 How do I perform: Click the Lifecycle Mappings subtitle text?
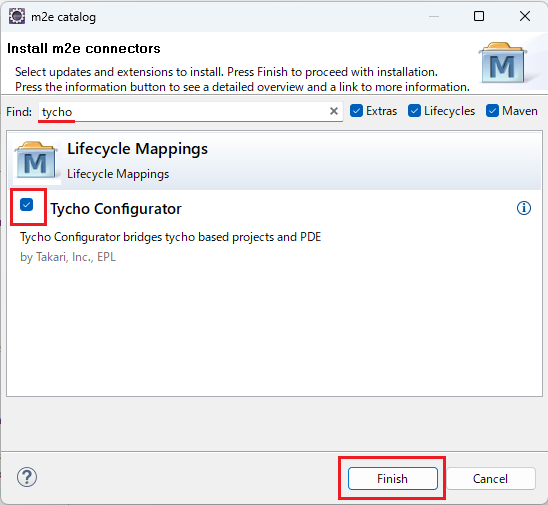click(118, 174)
